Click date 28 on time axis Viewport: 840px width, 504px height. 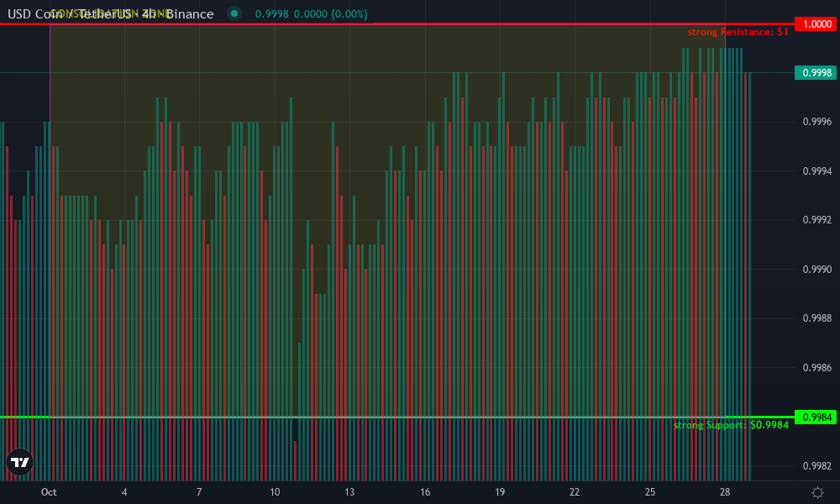click(x=725, y=492)
